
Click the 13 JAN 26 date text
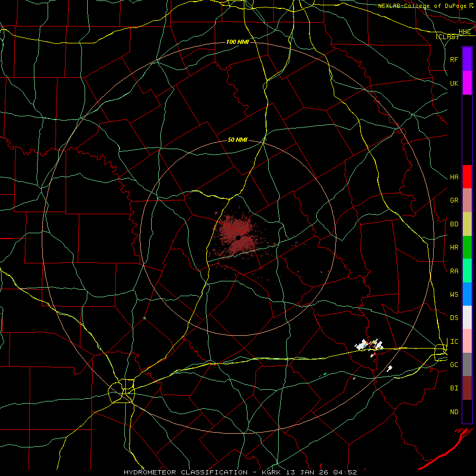[307, 472]
